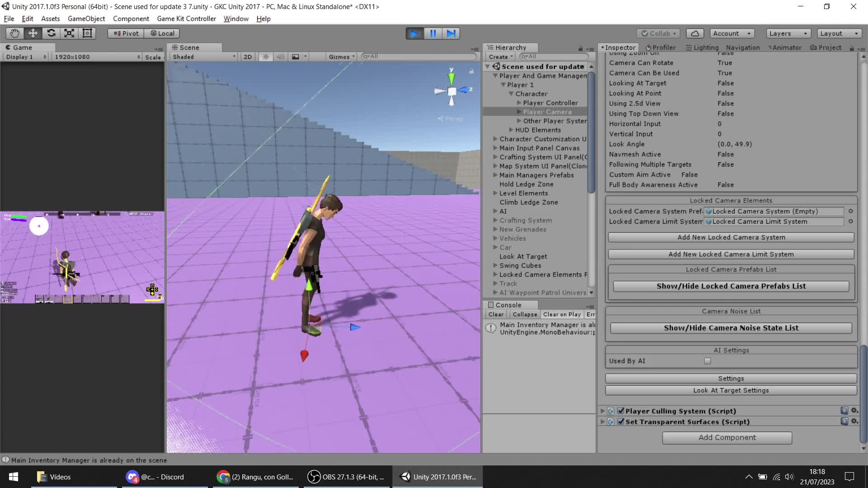Click Look At Target Settings button
Screen dimensions: 868x488
731,390
